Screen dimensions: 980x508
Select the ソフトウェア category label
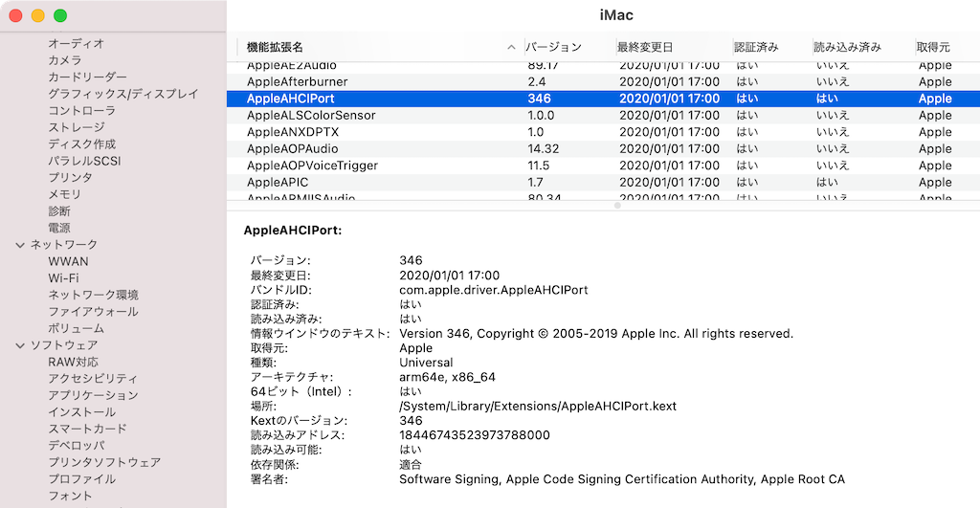point(64,345)
